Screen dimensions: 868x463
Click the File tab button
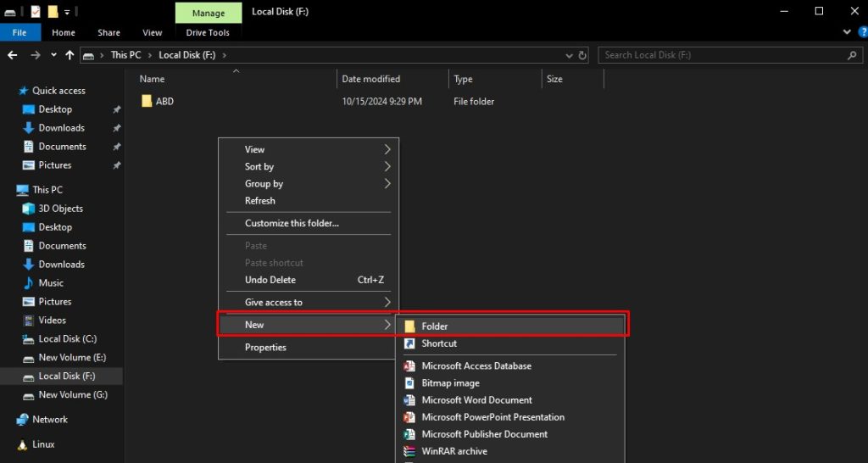point(20,33)
